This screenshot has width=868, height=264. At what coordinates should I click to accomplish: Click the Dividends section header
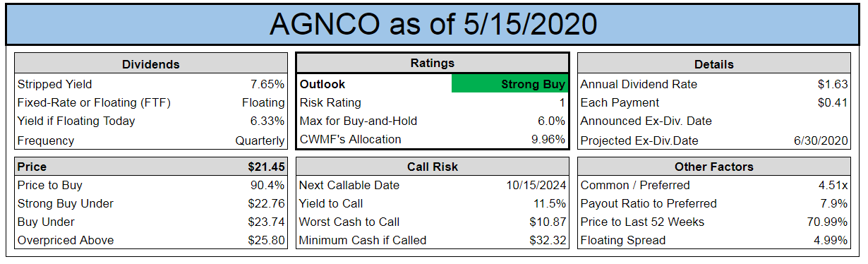[151, 64]
